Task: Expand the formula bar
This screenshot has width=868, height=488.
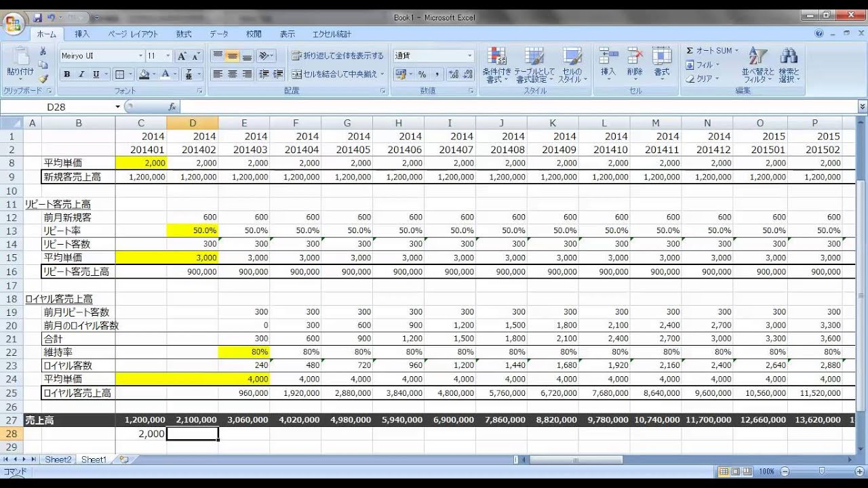Action: pos(863,107)
